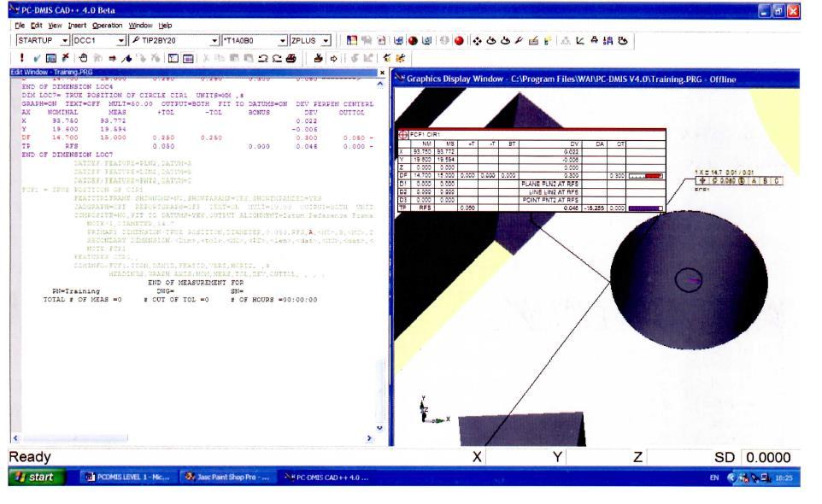Click the blue checkmark toolbar icon
The height and width of the screenshot is (504, 822).
(x=37, y=58)
